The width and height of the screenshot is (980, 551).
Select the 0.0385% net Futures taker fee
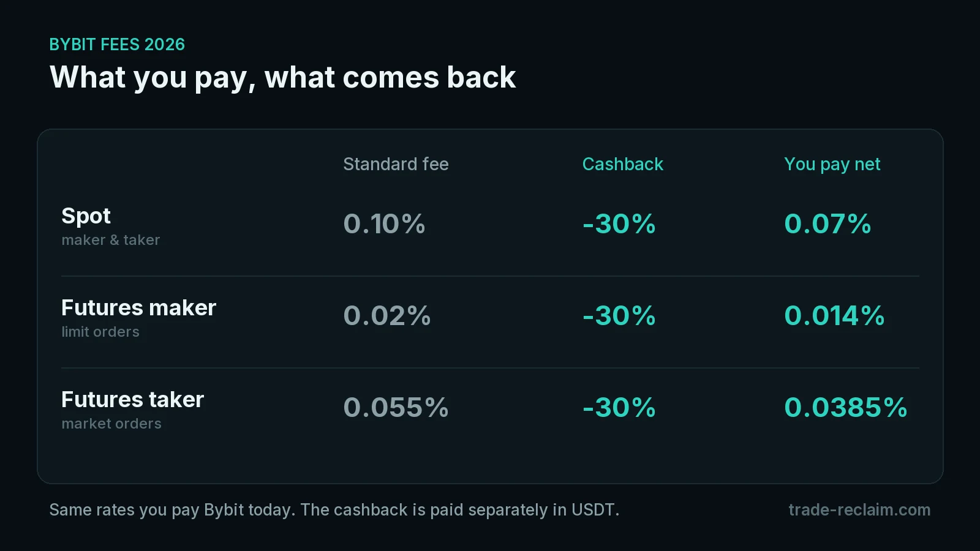[x=846, y=408]
